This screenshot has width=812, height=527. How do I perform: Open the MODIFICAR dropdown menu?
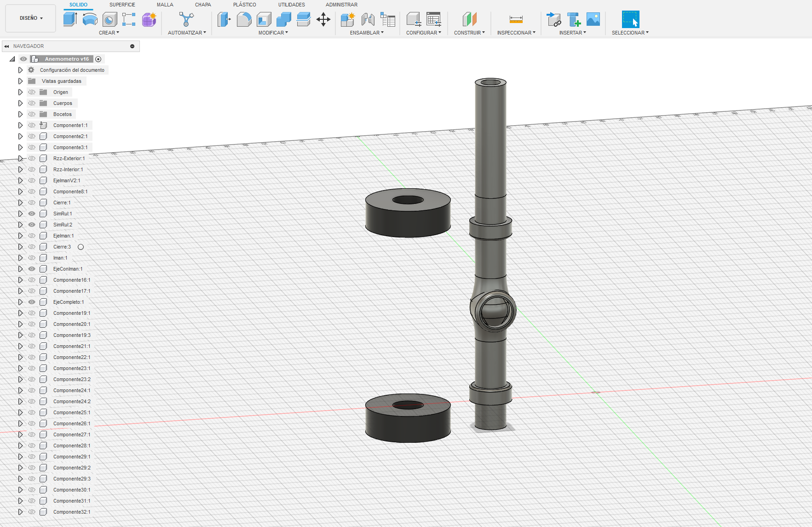pos(273,33)
